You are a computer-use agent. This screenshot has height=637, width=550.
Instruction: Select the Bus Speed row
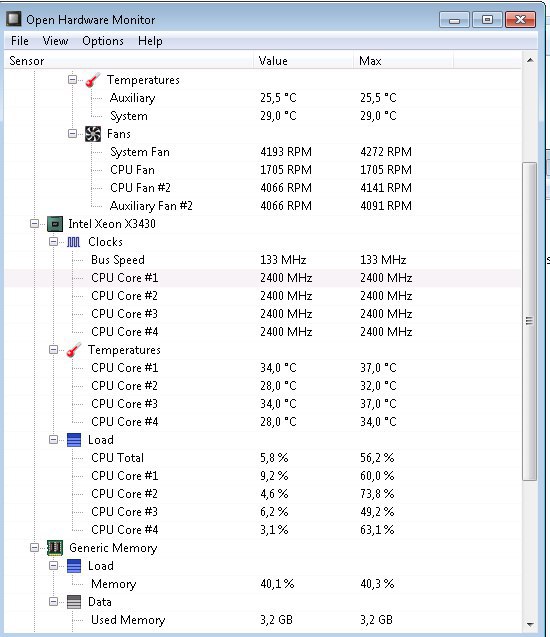coord(263,260)
